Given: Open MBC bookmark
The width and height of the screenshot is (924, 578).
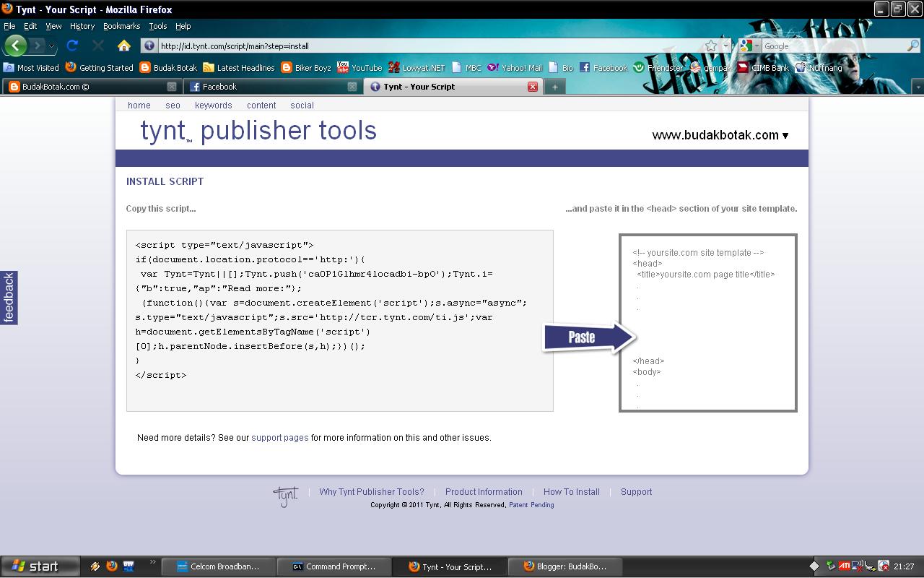Looking at the screenshot, I should click(466, 68).
